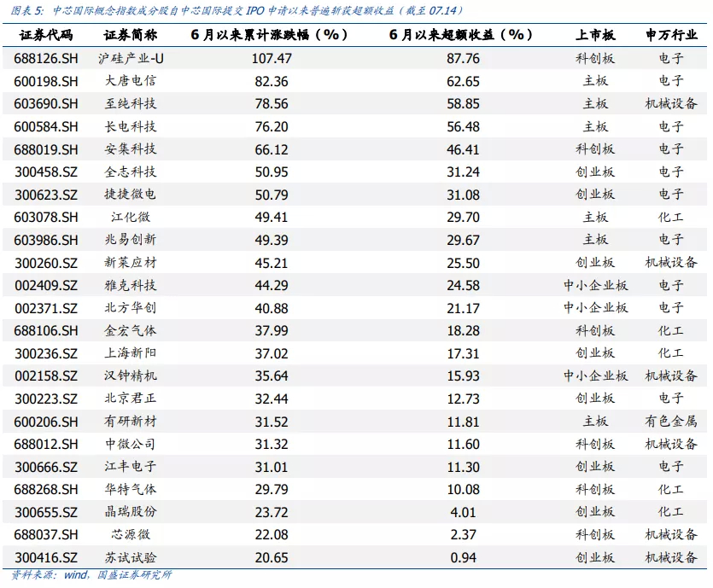Select the name 北方华创
The height and width of the screenshot is (588, 713).
coord(131,308)
